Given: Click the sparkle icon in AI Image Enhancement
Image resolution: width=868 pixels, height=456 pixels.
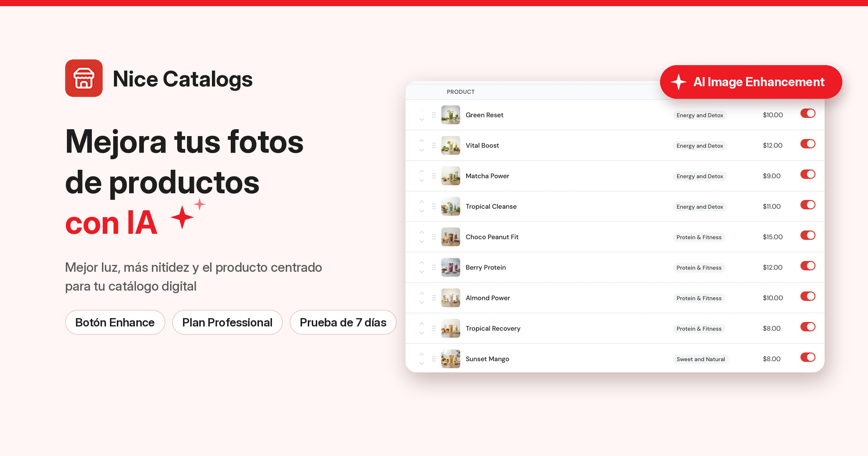Looking at the screenshot, I should 678,82.
